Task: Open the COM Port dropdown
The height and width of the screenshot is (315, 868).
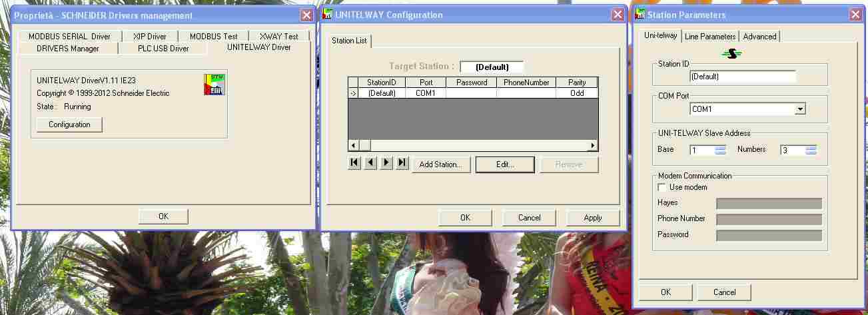Action: click(x=800, y=109)
